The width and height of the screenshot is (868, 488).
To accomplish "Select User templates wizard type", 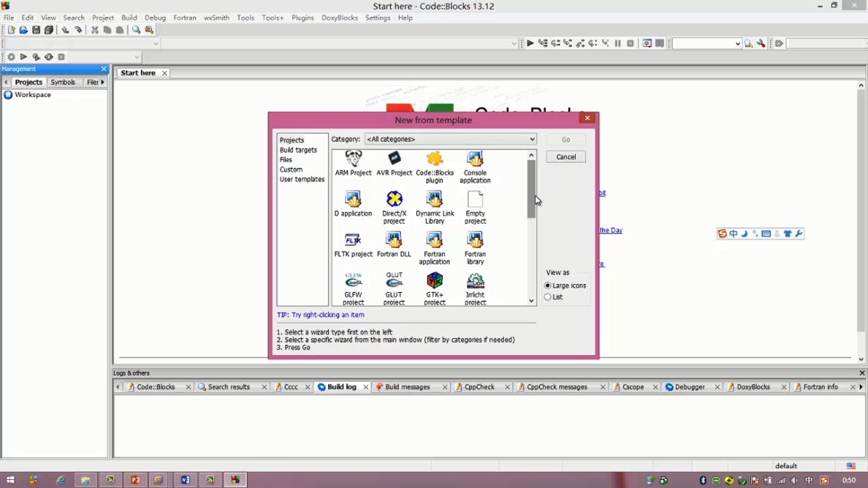I will [302, 179].
